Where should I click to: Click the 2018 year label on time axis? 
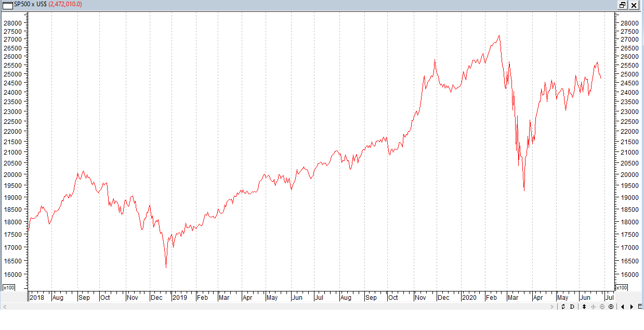[x=37, y=298]
